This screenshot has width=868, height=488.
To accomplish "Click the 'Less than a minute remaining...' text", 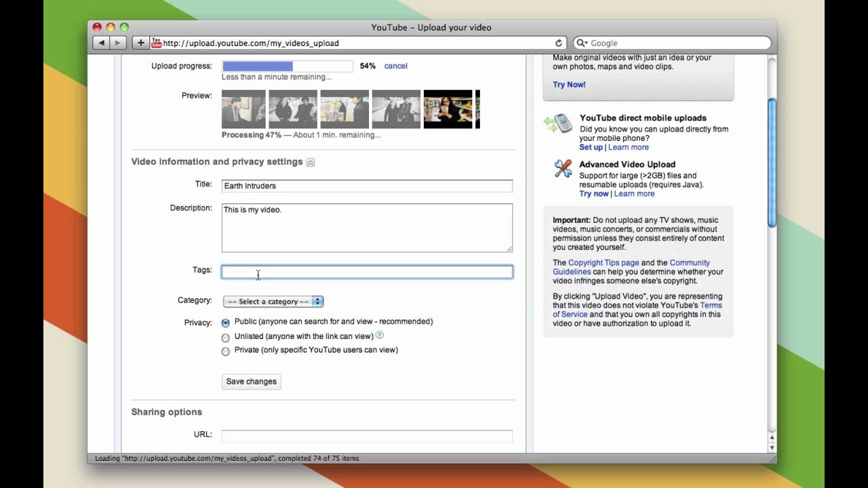I will (x=277, y=77).
